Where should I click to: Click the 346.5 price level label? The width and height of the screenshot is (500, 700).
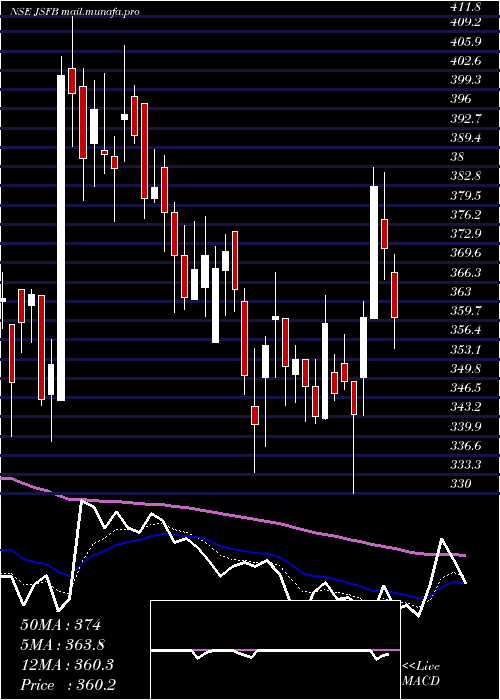click(466, 388)
